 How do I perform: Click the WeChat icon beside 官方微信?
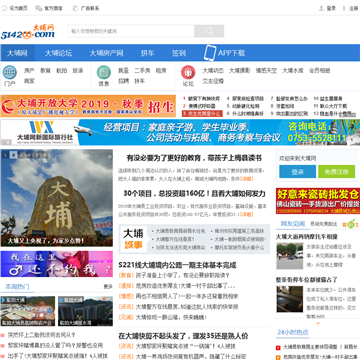click(x=39, y=8)
